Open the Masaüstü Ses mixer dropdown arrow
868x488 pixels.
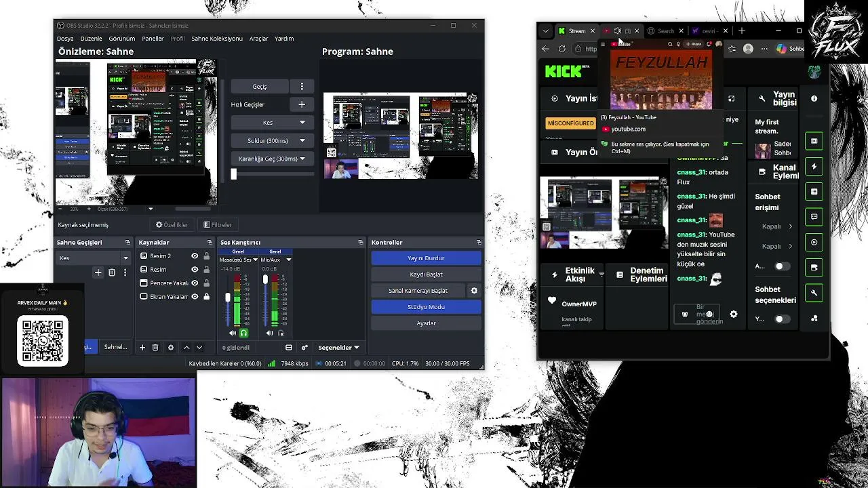click(x=255, y=260)
